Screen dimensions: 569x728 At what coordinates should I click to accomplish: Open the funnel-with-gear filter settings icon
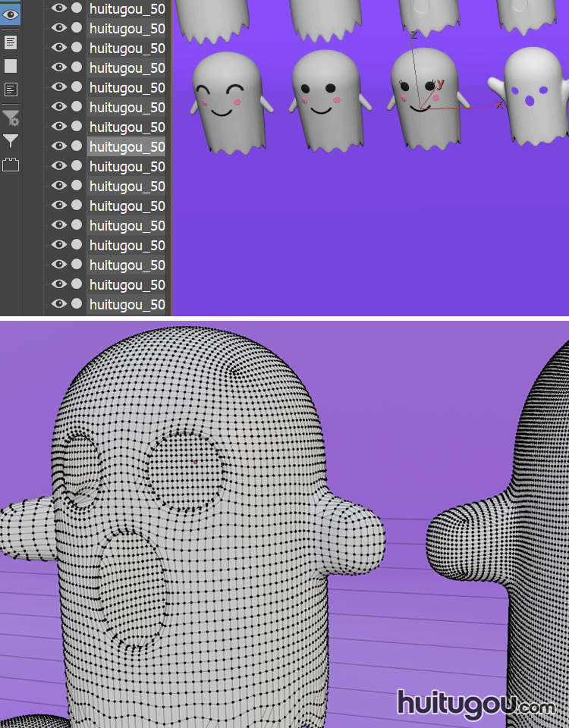pyautogui.click(x=11, y=118)
